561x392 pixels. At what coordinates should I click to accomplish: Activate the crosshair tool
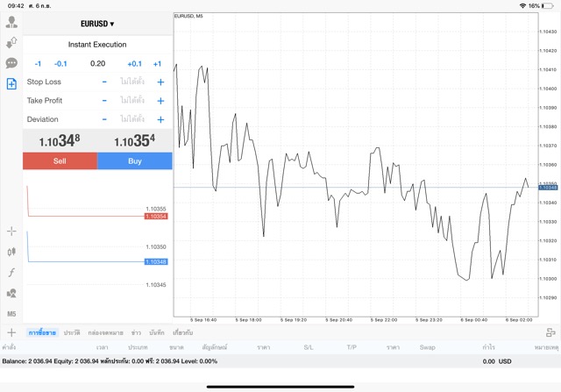click(x=11, y=231)
